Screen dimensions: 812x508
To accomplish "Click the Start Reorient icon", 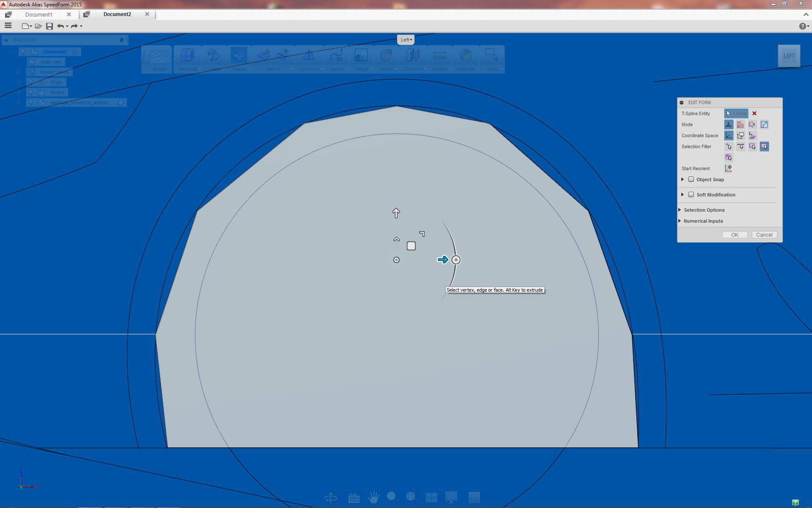I will coord(728,168).
